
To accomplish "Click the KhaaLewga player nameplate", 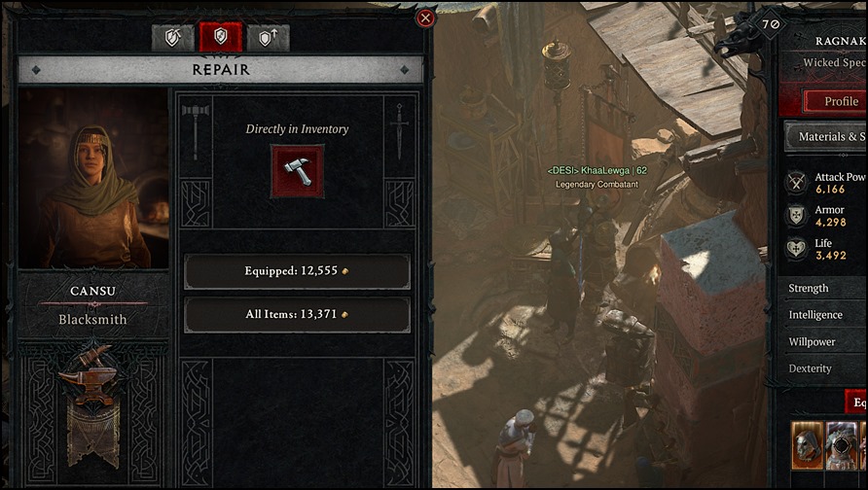I will (597, 170).
